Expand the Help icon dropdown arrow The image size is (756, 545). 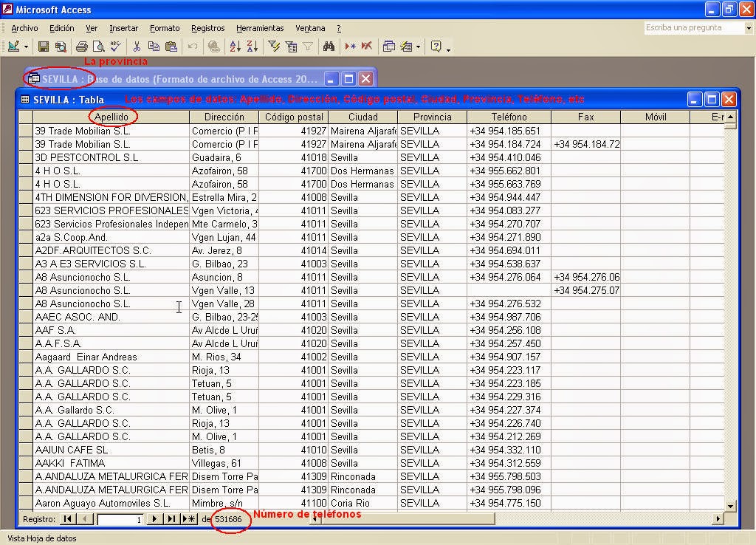point(448,49)
